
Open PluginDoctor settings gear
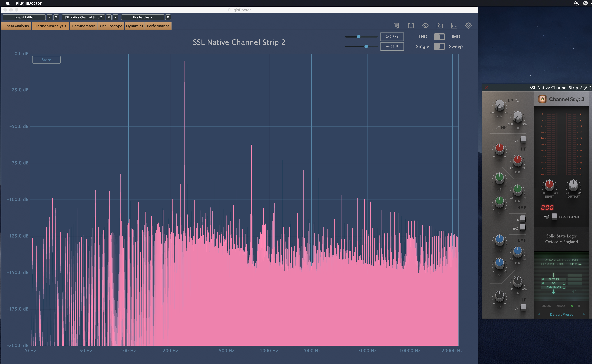point(468,26)
